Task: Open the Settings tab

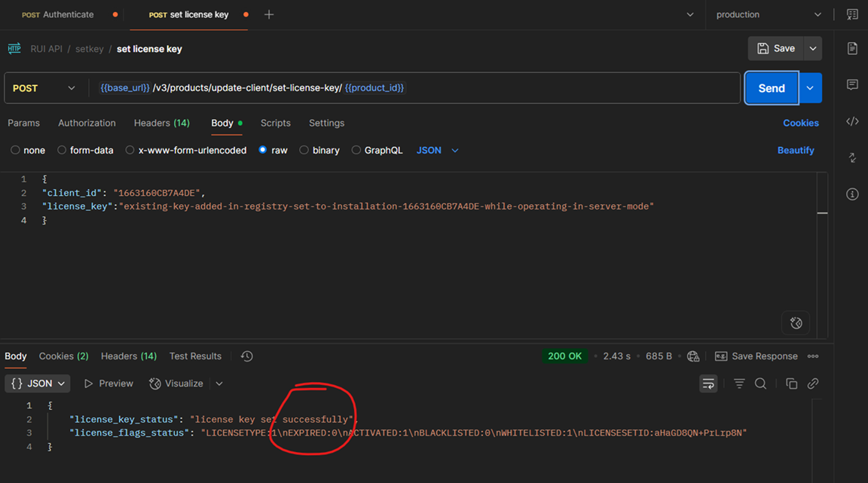Action: [x=326, y=123]
